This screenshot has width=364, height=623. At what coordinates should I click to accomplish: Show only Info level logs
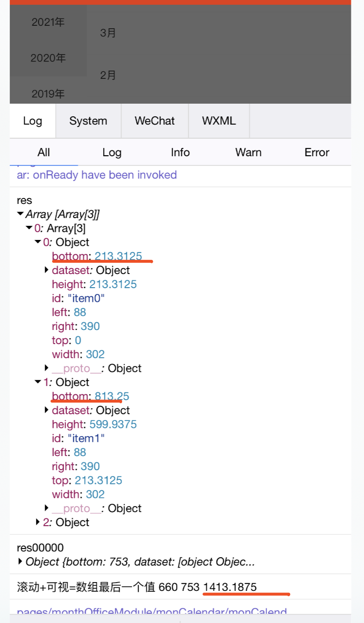(180, 152)
